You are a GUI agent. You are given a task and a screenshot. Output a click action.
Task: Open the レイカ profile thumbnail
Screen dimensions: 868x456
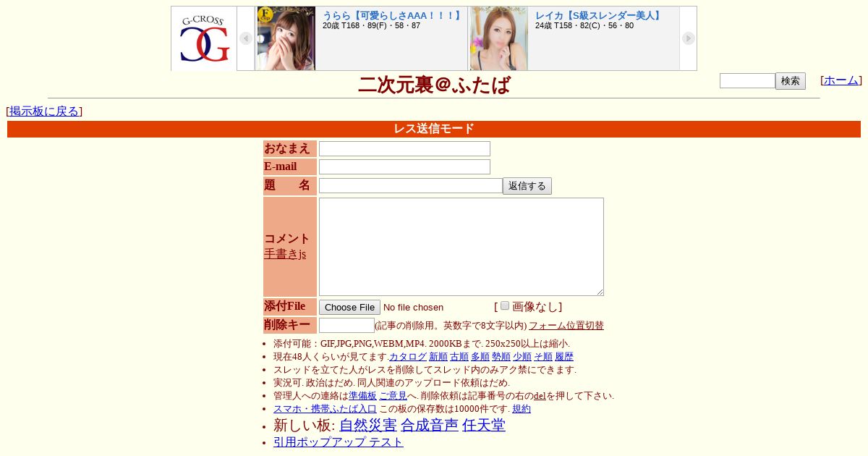pyautogui.click(x=499, y=39)
